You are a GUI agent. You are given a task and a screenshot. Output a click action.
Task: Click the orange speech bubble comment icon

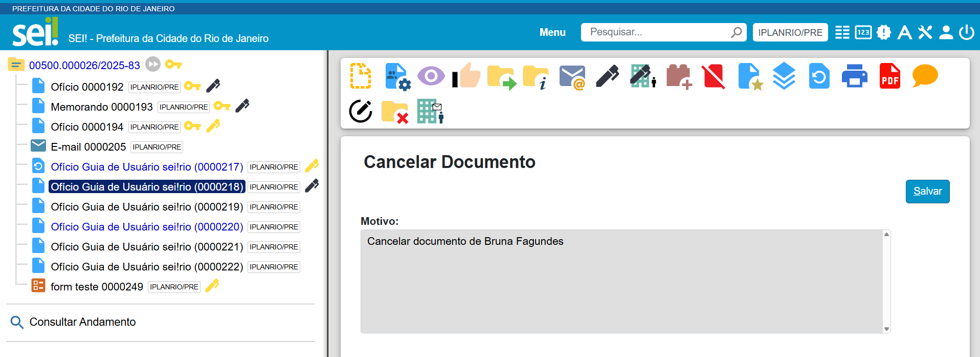(925, 76)
